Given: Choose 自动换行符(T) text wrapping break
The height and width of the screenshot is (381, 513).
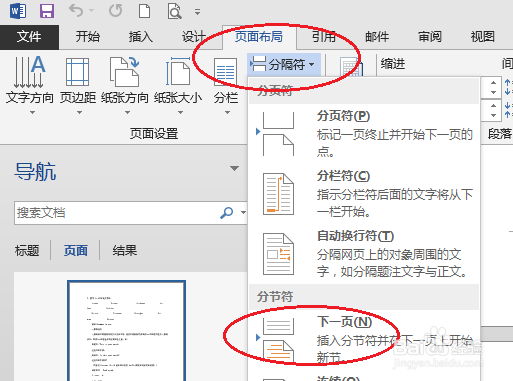Looking at the screenshot, I should [x=364, y=254].
